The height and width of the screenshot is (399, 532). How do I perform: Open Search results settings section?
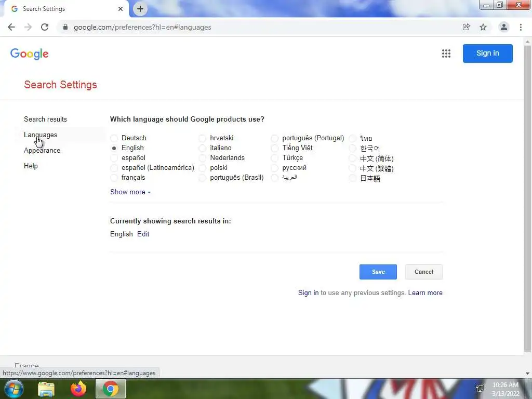click(46, 119)
